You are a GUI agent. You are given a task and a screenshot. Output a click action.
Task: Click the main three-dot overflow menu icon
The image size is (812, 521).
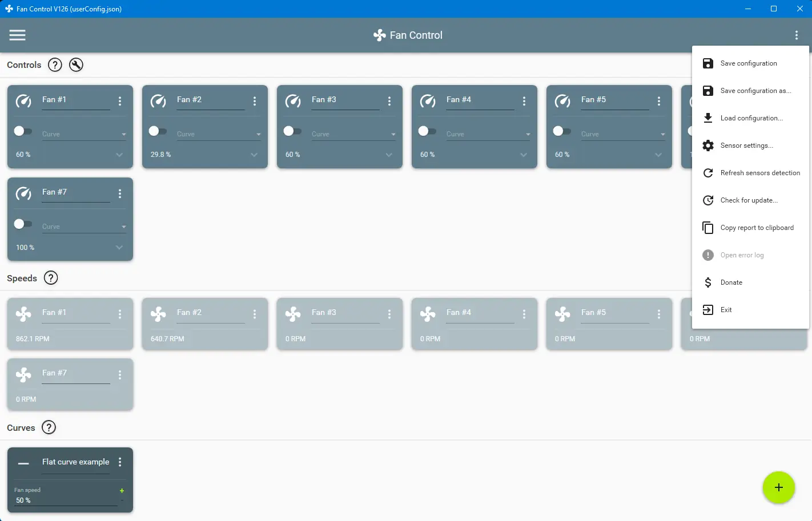pyautogui.click(x=797, y=35)
